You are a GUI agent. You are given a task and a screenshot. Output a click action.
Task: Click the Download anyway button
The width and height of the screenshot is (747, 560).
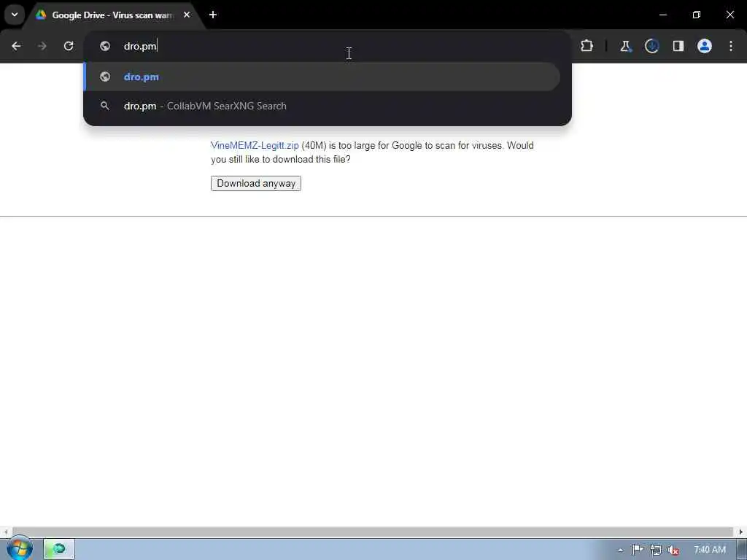click(256, 183)
